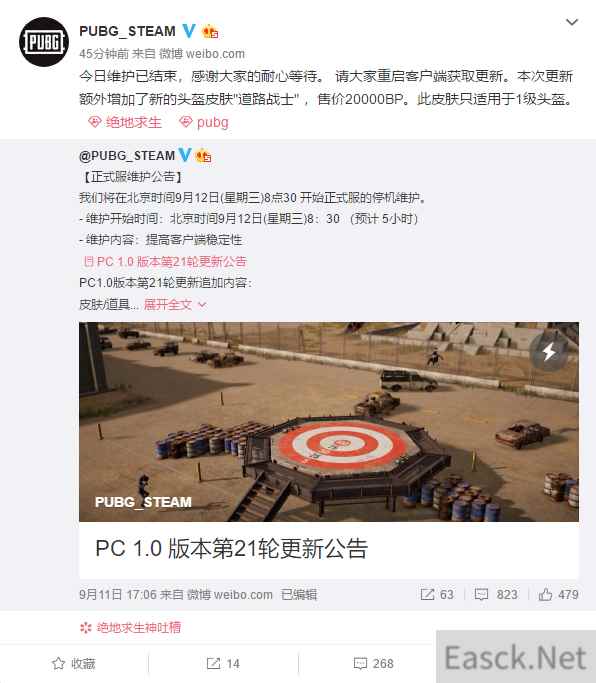The height and width of the screenshot is (683, 596).
Task: Click the orange membership crown badge at top
Action: [210, 31]
